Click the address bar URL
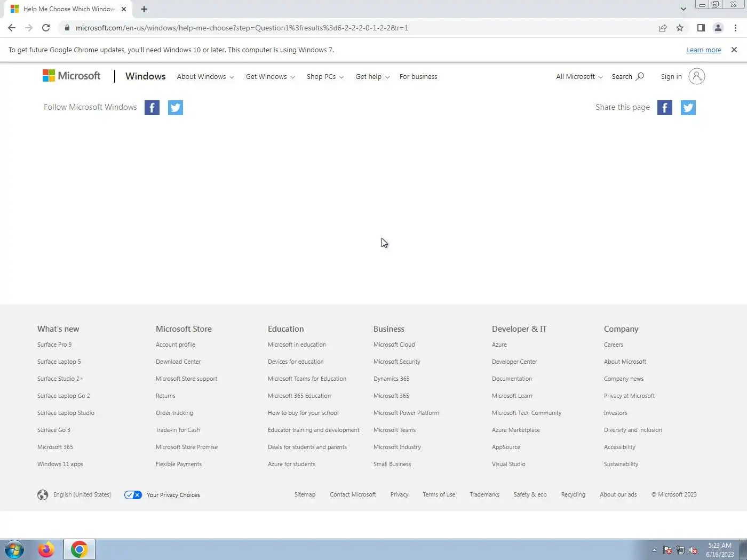 (242, 28)
